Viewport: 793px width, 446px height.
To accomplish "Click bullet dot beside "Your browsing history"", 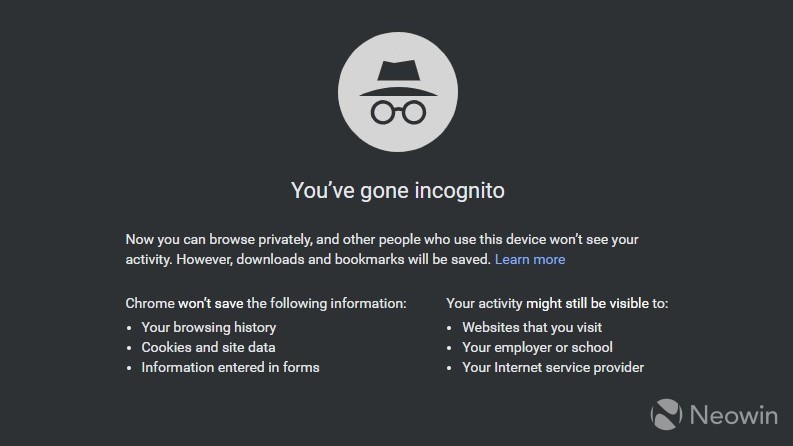I will (x=129, y=328).
